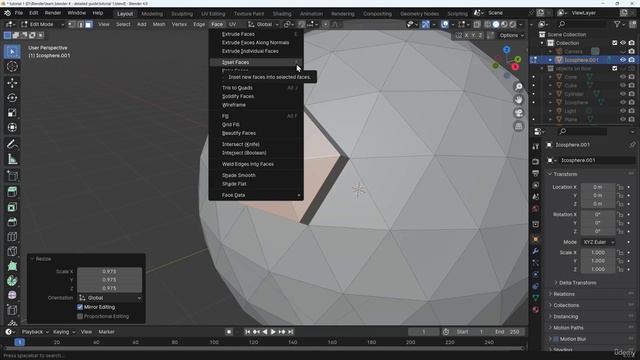Viewport: 640px width, 360px height.
Task: Select the Add Cube tool
Action: (12, 176)
